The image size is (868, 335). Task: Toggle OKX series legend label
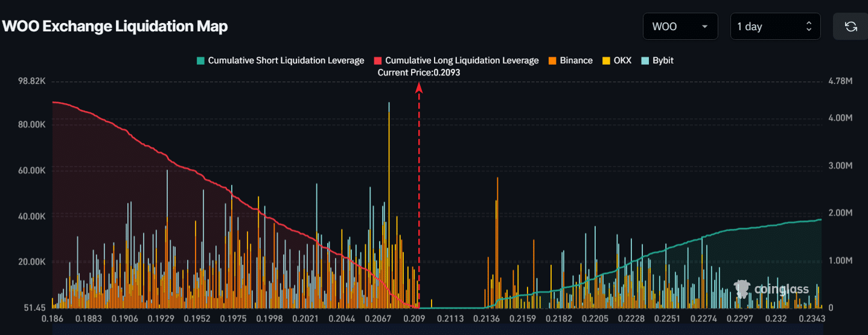tap(622, 60)
